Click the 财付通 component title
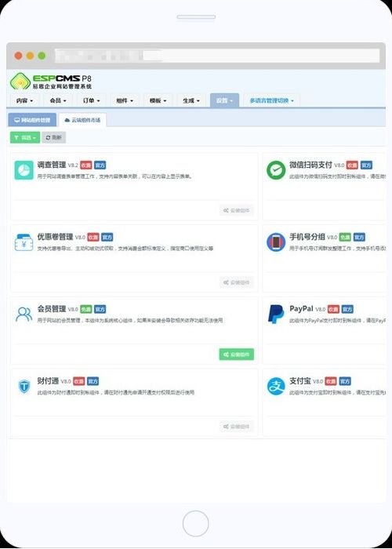 [49, 381]
